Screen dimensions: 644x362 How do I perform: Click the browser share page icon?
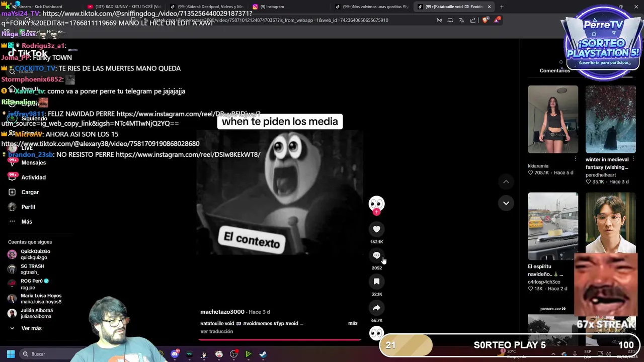coord(473,20)
